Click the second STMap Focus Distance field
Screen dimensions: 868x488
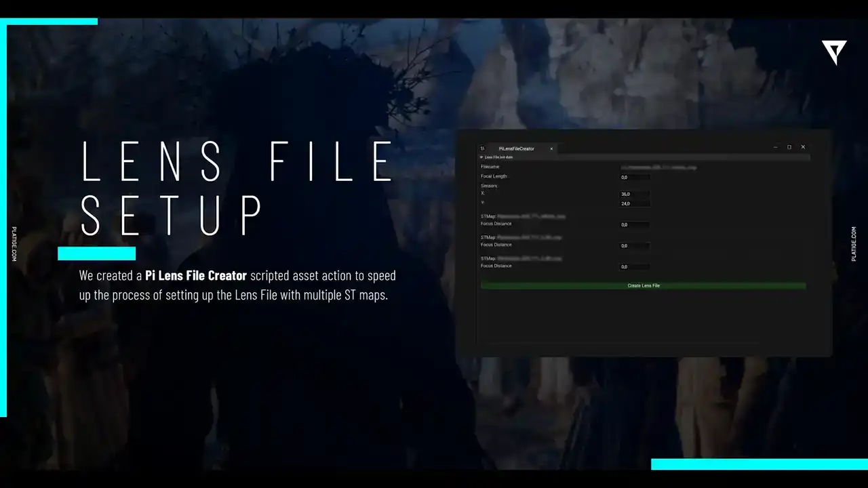point(635,245)
